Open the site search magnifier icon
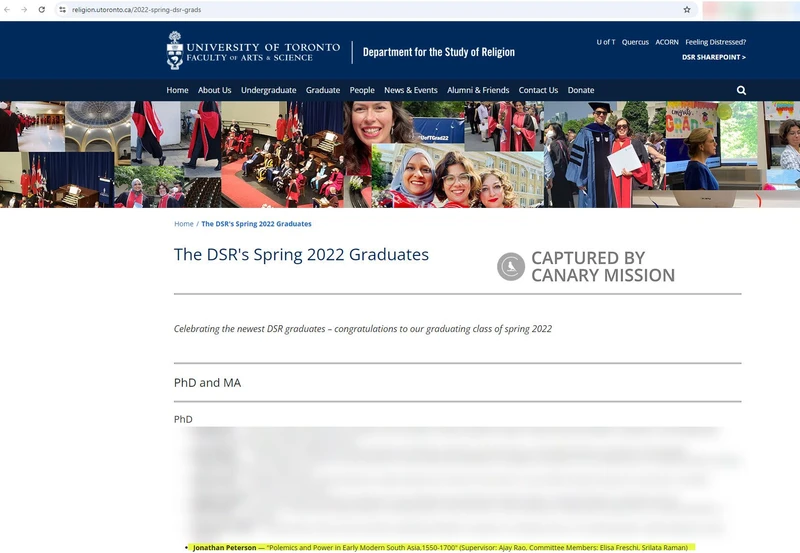The height and width of the screenshot is (553, 800). coord(741,90)
